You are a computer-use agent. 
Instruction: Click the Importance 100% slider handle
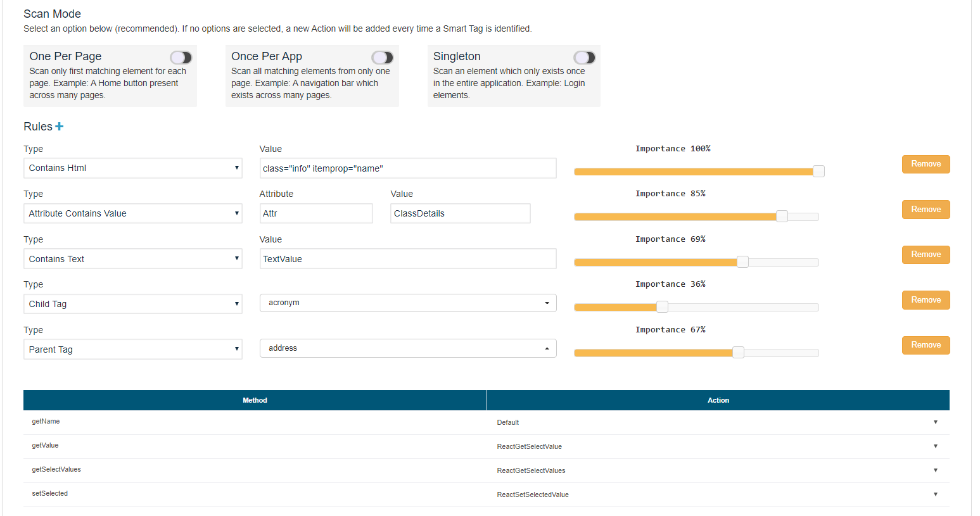[x=818, y=171]
